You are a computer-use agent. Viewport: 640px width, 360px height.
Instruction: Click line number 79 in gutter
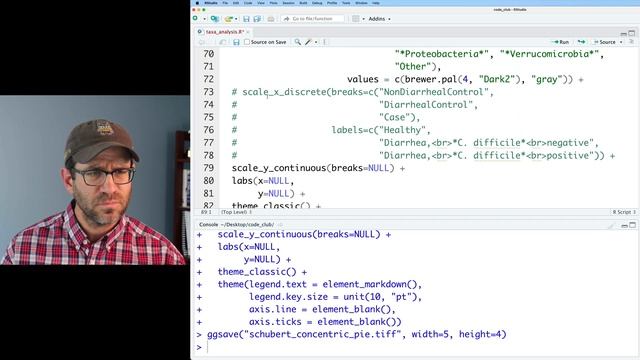point(208,168)
